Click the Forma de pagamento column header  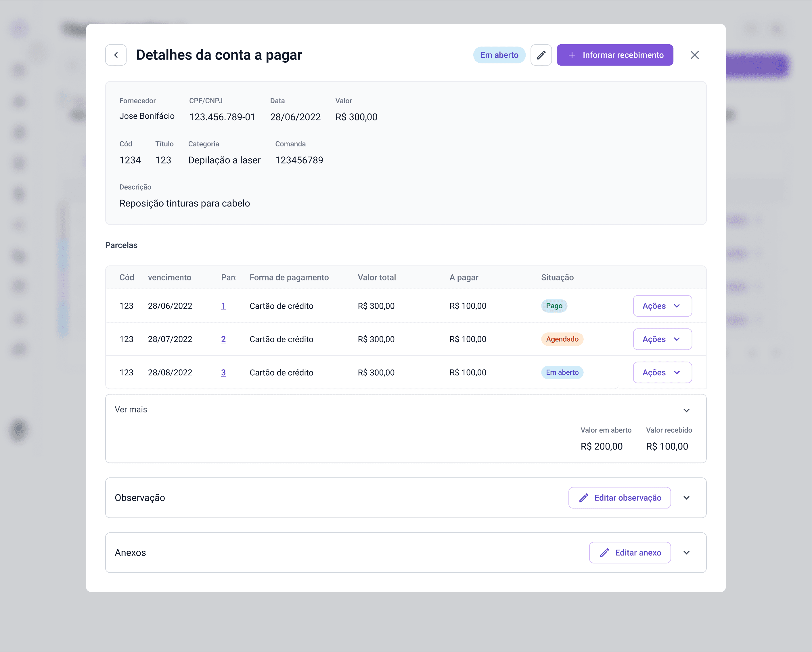tap(289, 278)
